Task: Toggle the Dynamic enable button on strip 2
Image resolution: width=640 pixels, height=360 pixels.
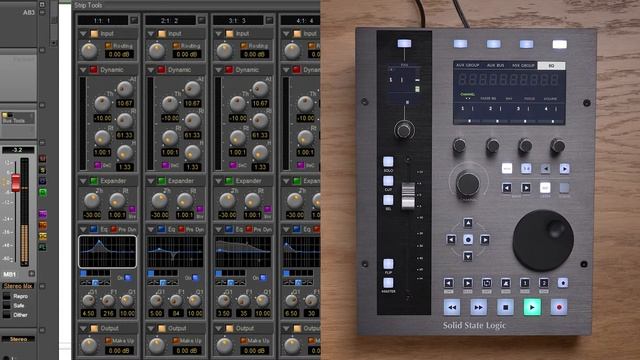Action: point(161,70)
